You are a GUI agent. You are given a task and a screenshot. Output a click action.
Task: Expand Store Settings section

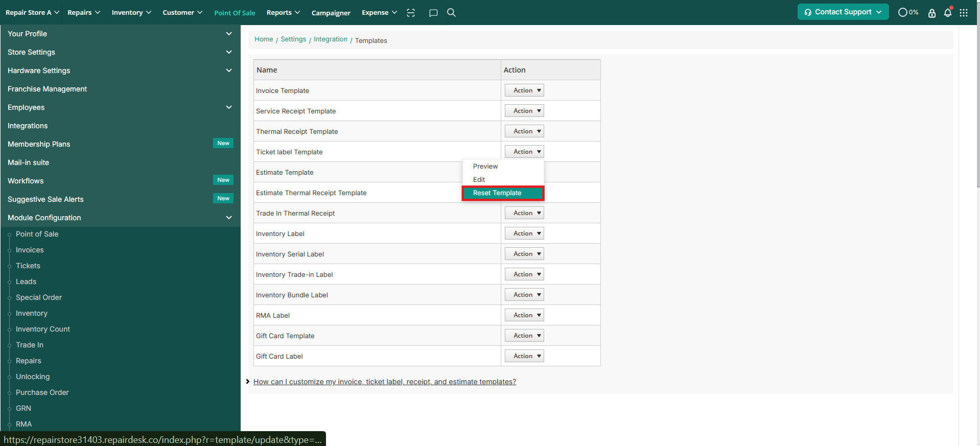point(120,52)
